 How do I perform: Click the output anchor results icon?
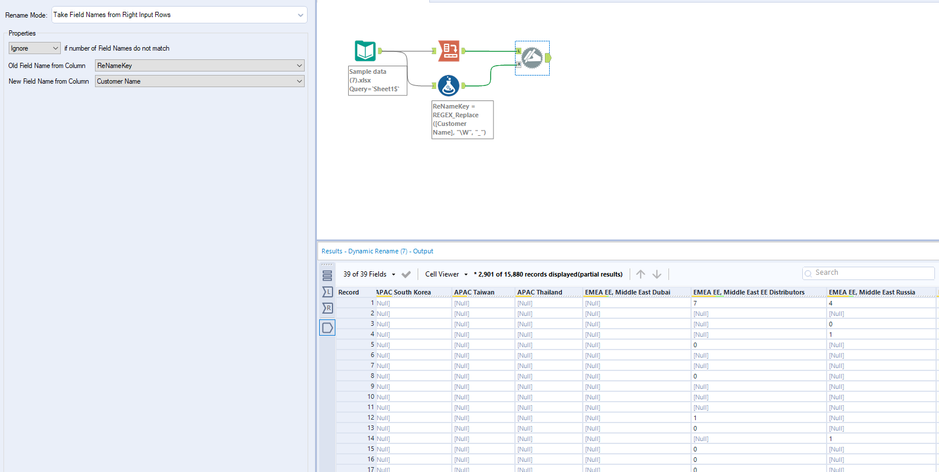coord(327,327)
